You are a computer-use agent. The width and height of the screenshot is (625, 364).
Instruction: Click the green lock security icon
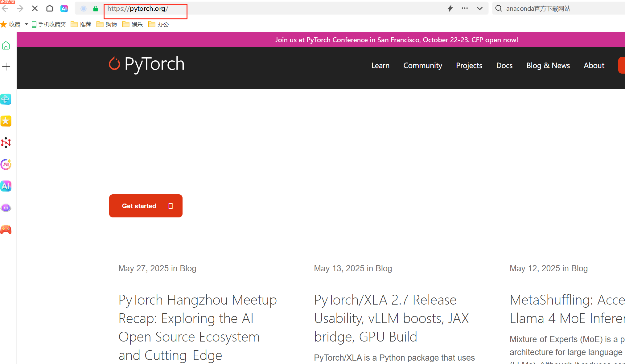click(96, 9)
